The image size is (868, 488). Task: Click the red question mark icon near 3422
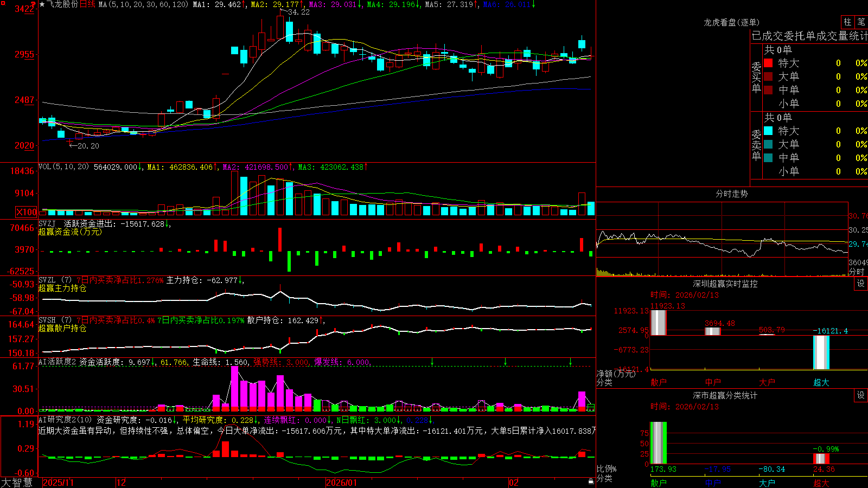[34, 4]
